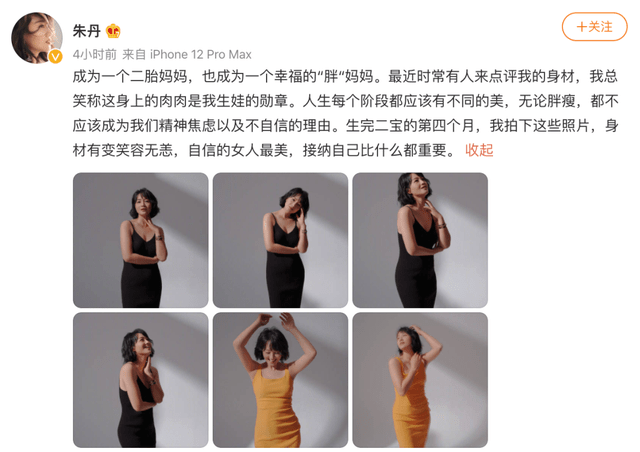Screen dimensions: 640x452
Task: Click the last line of post text
Action: (264, 150)
